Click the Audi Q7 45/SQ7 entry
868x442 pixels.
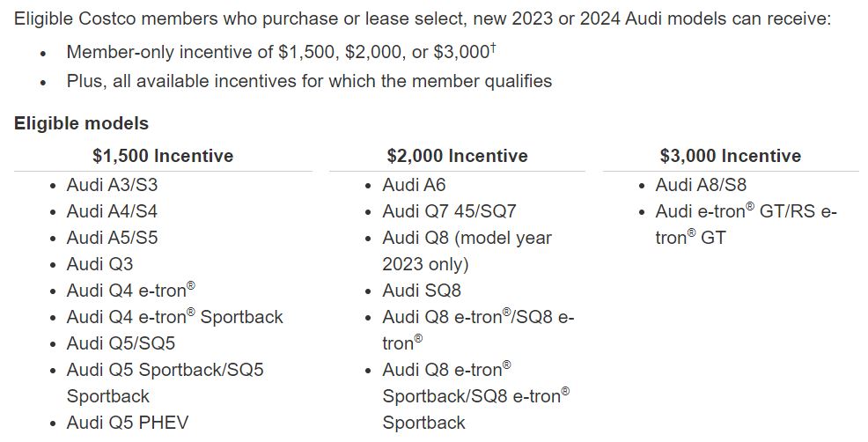pyautogui.click(x=449, y=211)
